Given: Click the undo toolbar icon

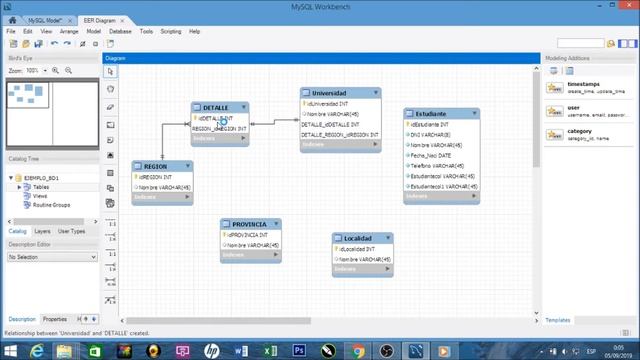Looking at the screenshot, I should [54, 44].
